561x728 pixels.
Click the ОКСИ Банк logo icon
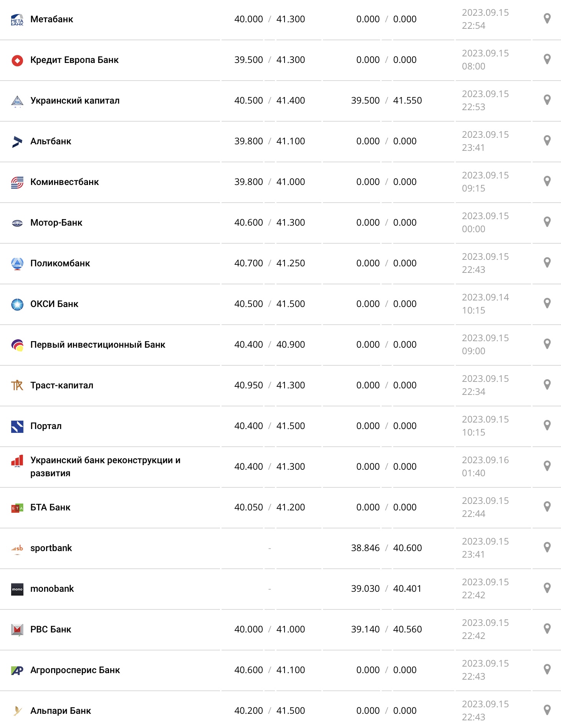[17, 303]
